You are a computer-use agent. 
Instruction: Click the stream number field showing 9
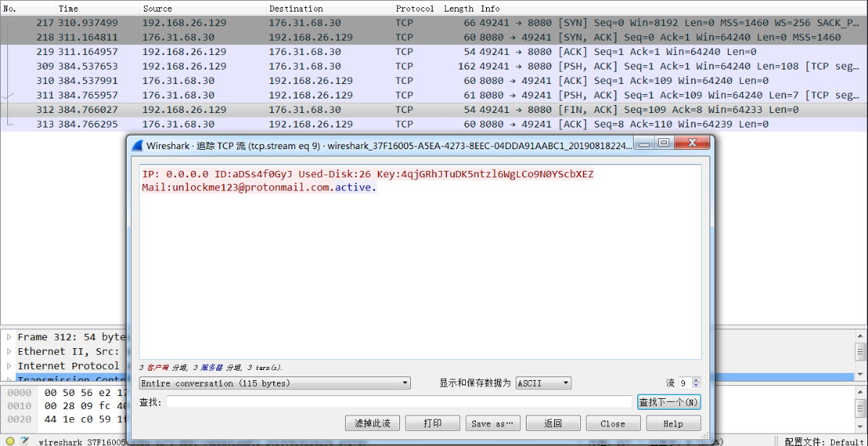pos(684,383)
